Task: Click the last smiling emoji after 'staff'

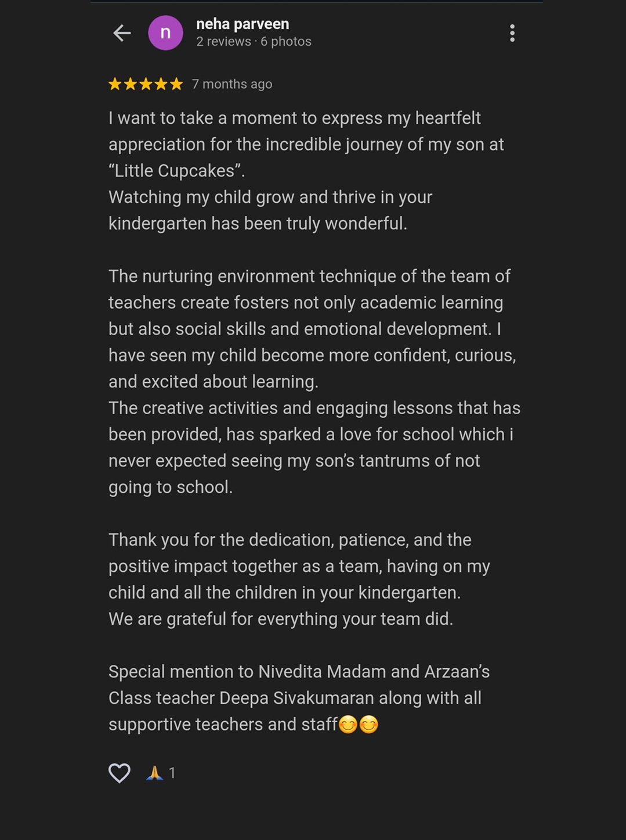Action: [368, 725]
